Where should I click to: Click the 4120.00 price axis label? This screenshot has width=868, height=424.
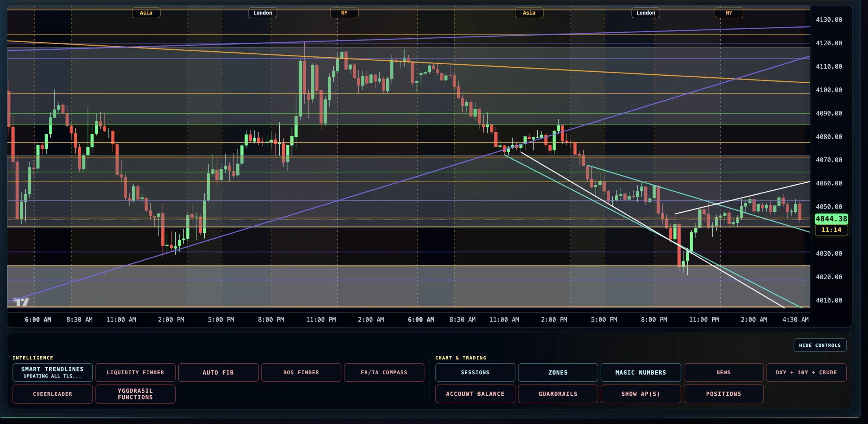(x=829, y=43)
